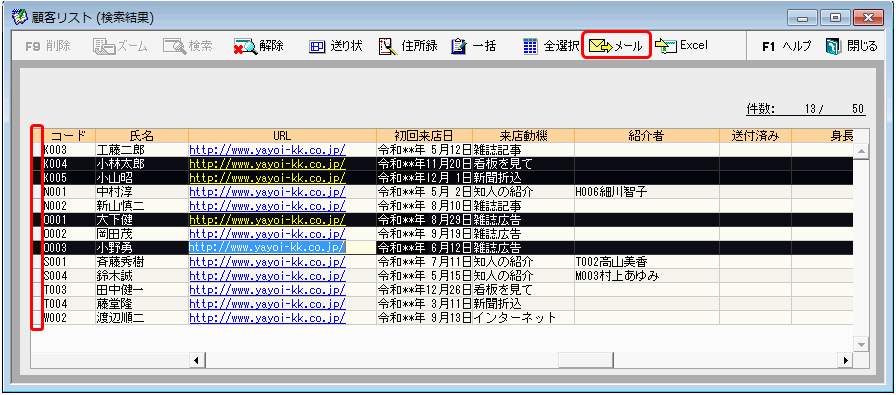Open F1 ヘルプ help

pos(786,47)
